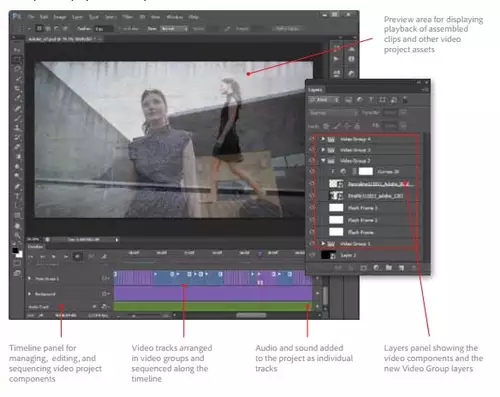Expand Video Group 4 in Layers panel
500x397 pixels.
point(323,139)
